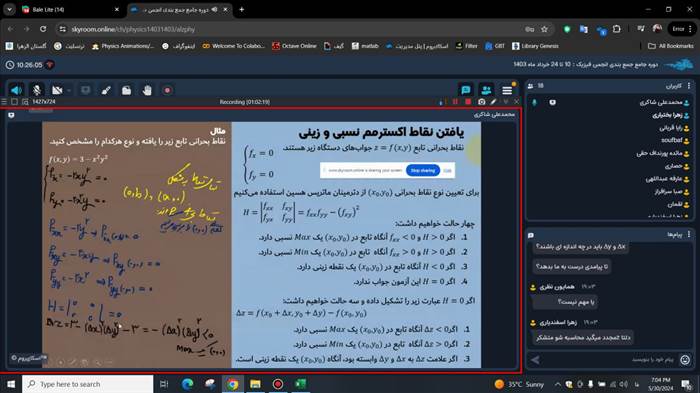This screenshot has height=393, width=700.
Task: Stop the recording with red square
Action: pyautogui.click(x=468, y=102)
